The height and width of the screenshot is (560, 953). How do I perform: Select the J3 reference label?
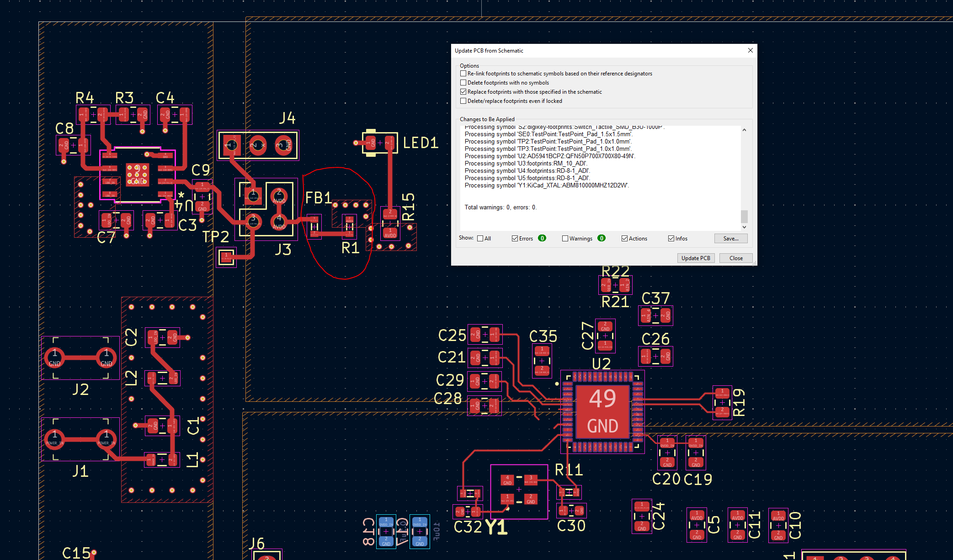pos(283,250)
